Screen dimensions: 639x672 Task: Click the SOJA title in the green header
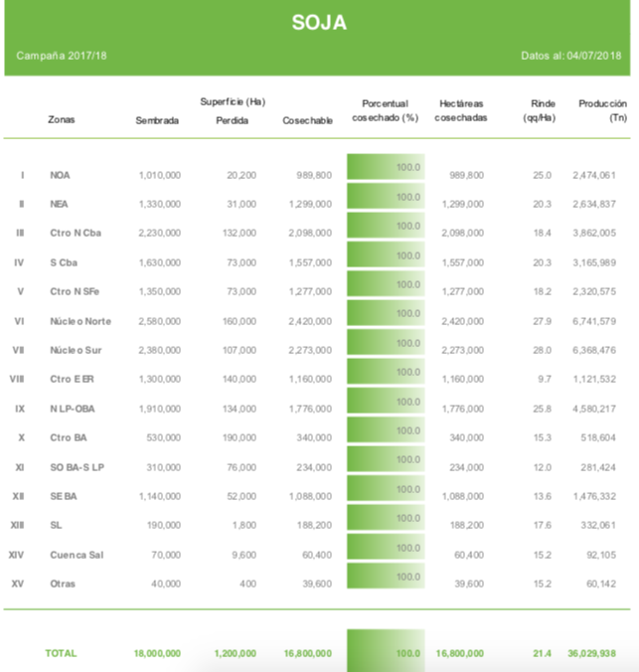[x=319, y=22]
